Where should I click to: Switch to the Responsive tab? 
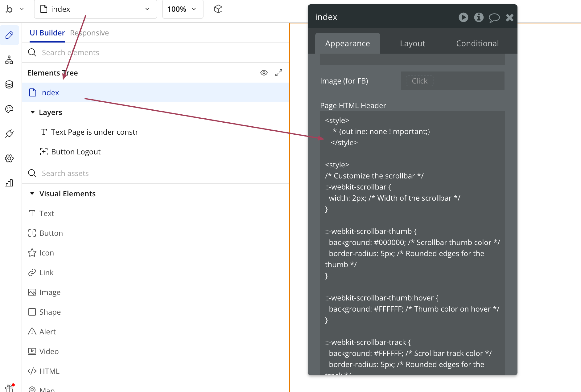[x=89, y=33]
